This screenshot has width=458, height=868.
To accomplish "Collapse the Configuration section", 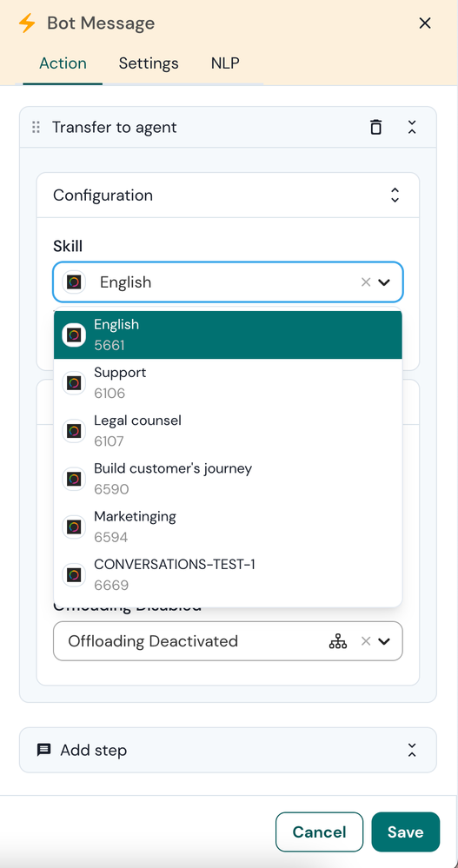I will [395, 195].
